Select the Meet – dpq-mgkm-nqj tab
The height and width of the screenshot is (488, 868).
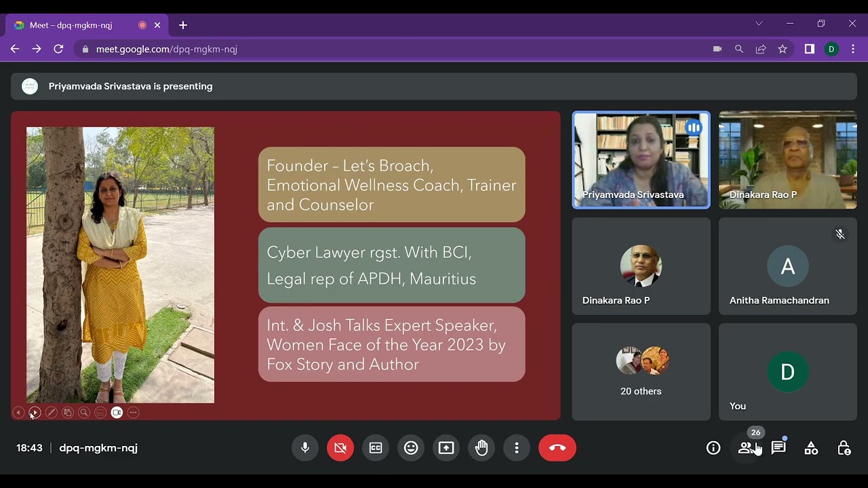click(86, 25)
